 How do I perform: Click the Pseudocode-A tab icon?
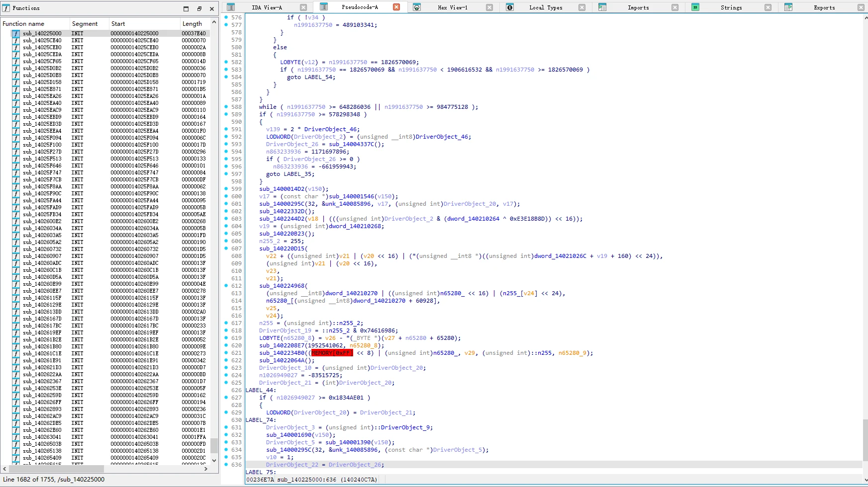324,7
